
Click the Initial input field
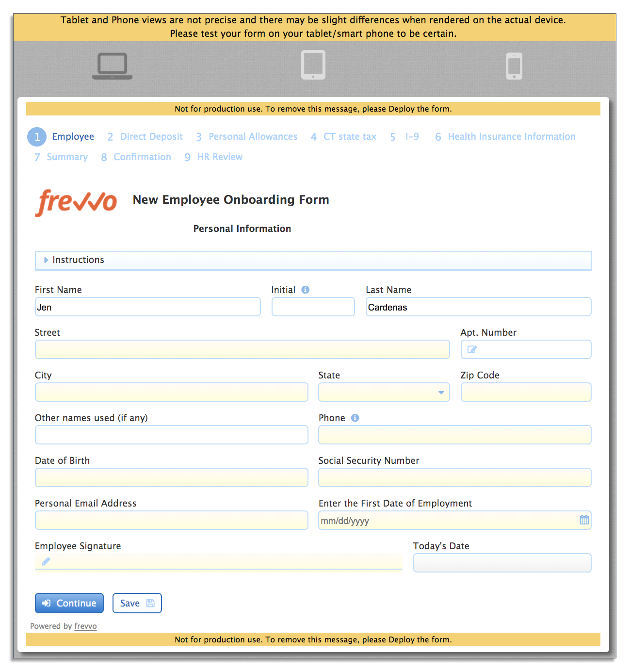(313, 307)
